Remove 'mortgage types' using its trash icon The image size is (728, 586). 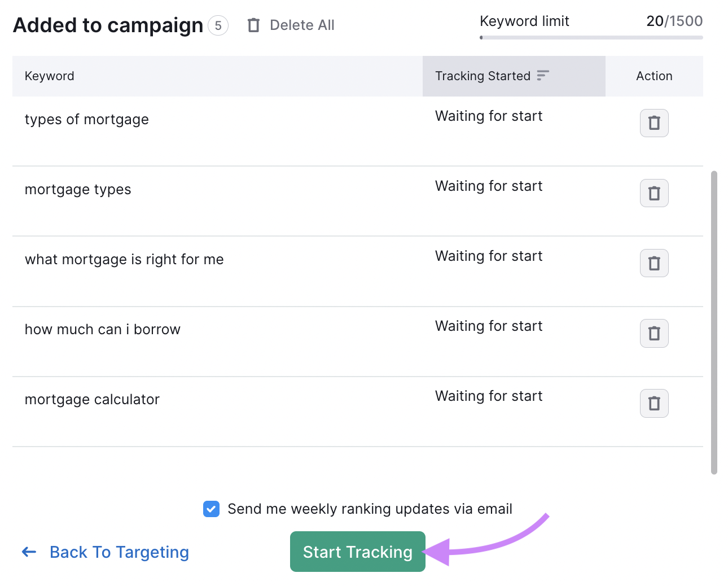pyautogui.click(x=654, y=193)
